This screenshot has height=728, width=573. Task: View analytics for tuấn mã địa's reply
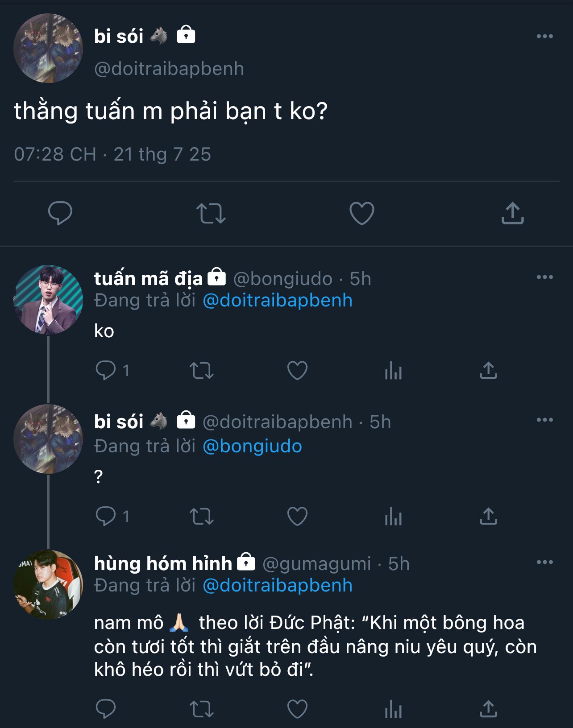pos(393,370)
